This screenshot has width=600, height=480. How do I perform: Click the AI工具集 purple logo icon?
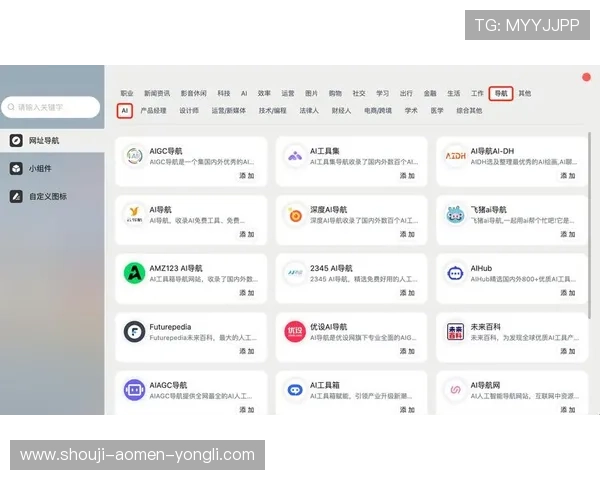coord(295,155)
